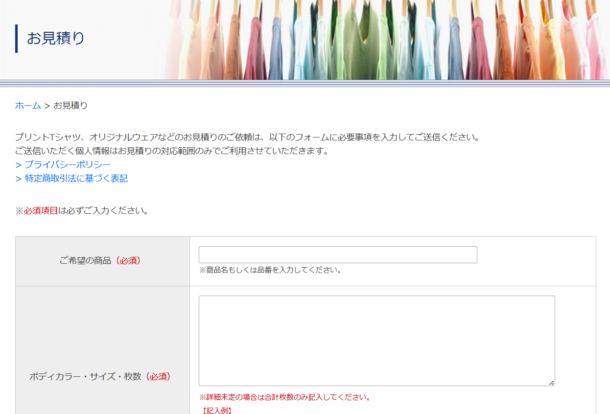Viewport: 610px width, 414px height.
Task: Click inside the ボディカラー・サイズ・枚数 textarea
Action: click(376, 340)
